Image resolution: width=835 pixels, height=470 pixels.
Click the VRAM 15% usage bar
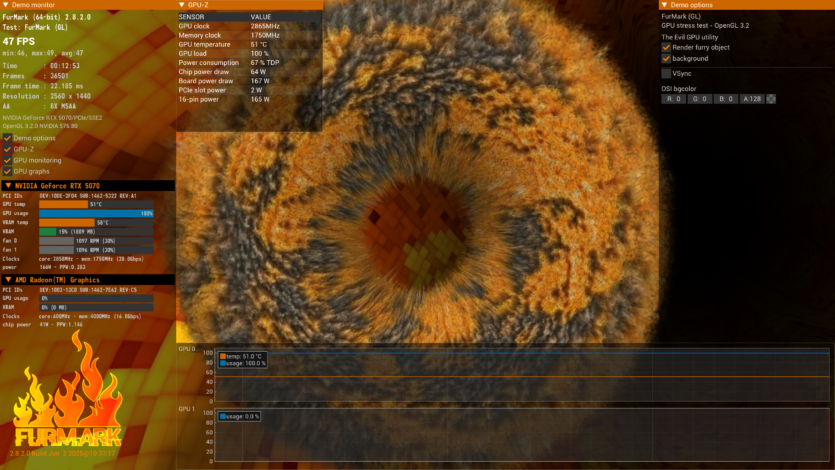(96, 232)
